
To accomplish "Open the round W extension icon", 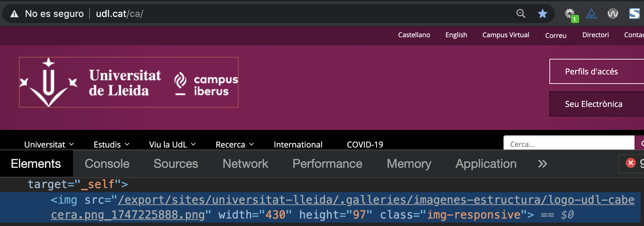I will [x=613, y=14].
